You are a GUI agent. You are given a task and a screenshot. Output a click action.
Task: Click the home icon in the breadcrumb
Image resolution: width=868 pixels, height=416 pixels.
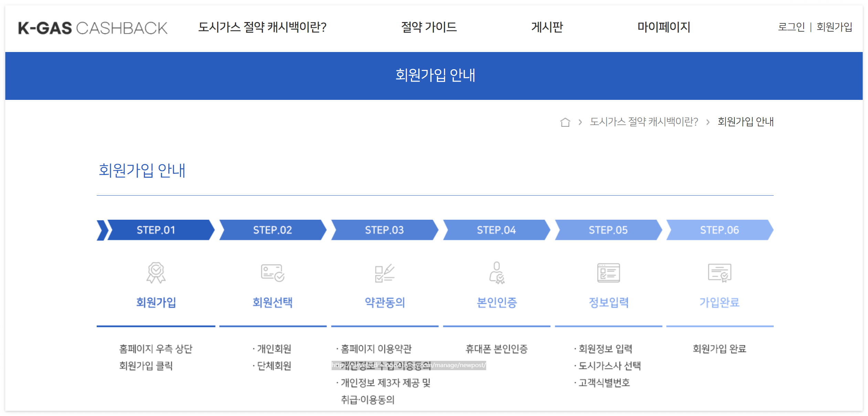pos(565,122)
